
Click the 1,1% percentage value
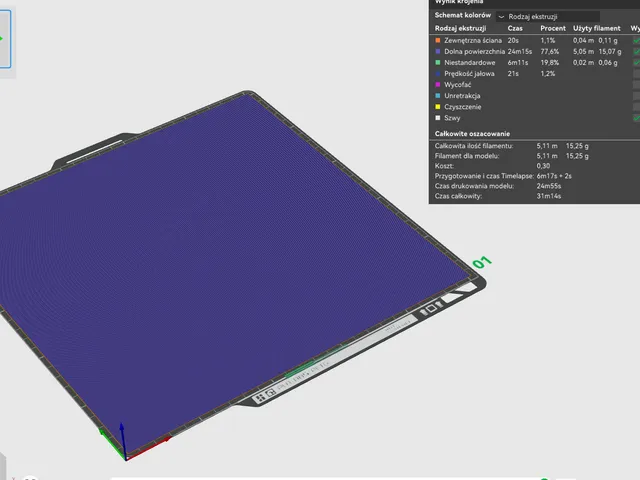coord(548,40)
